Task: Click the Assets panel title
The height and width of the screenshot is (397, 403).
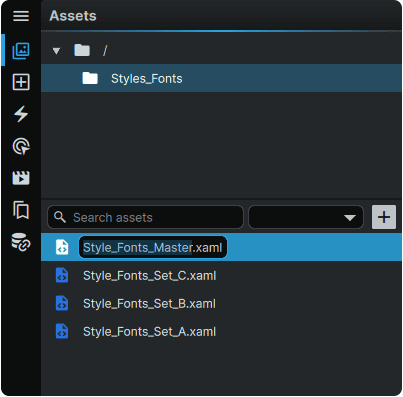Action: (73, 16)
